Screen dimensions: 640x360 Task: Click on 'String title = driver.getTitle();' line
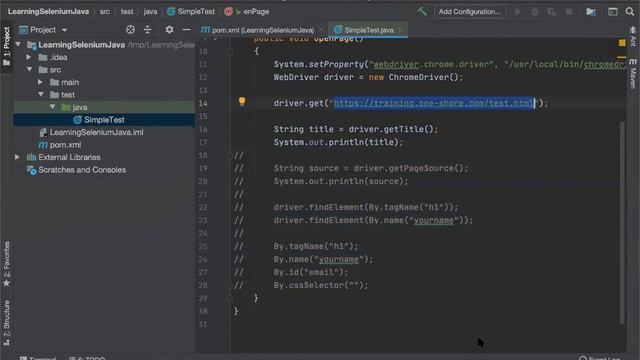tap(356, 129)
